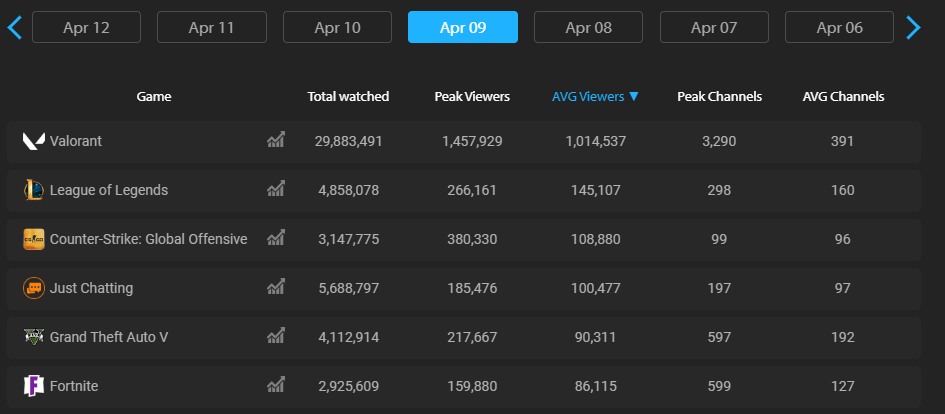Click the Just Chatting category icon
The height and width of the screenshot is (414, 945).
[x=34, y=288]
